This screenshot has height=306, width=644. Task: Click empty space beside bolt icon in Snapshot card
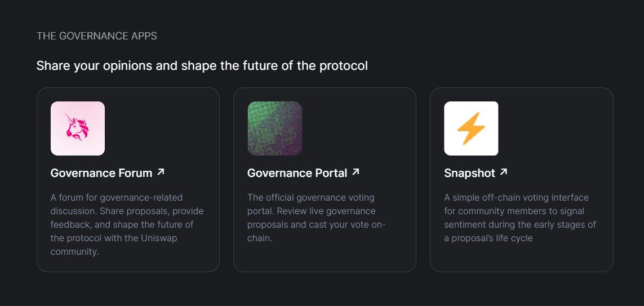click(554, 128)
